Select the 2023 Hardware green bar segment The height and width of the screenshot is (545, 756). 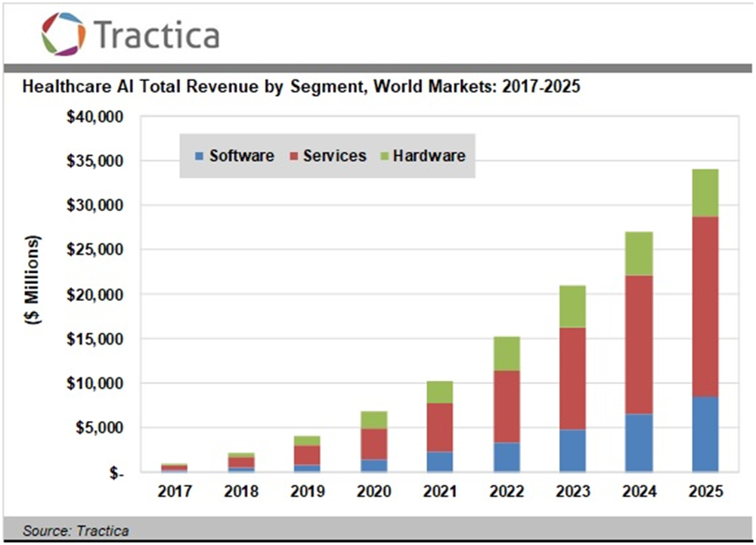pos(573,307)
